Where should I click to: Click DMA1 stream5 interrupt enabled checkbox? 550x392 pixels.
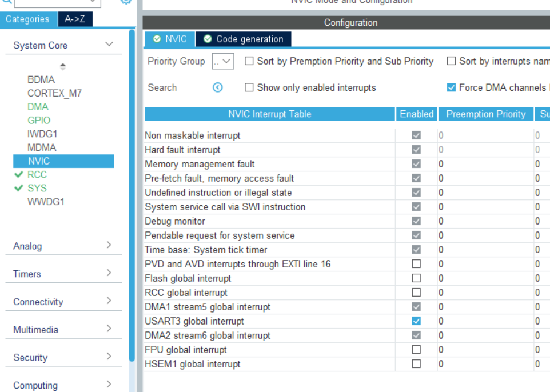pyautogui.click(x=416, y=307)
